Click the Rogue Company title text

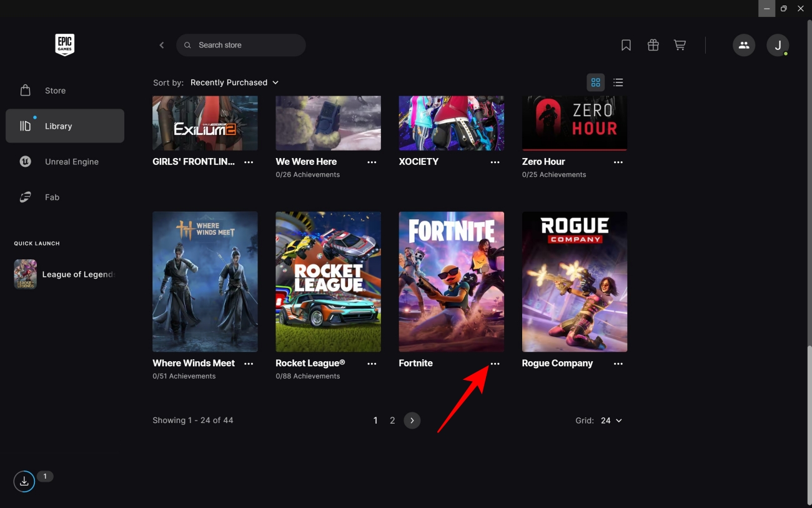click(558, 363)
